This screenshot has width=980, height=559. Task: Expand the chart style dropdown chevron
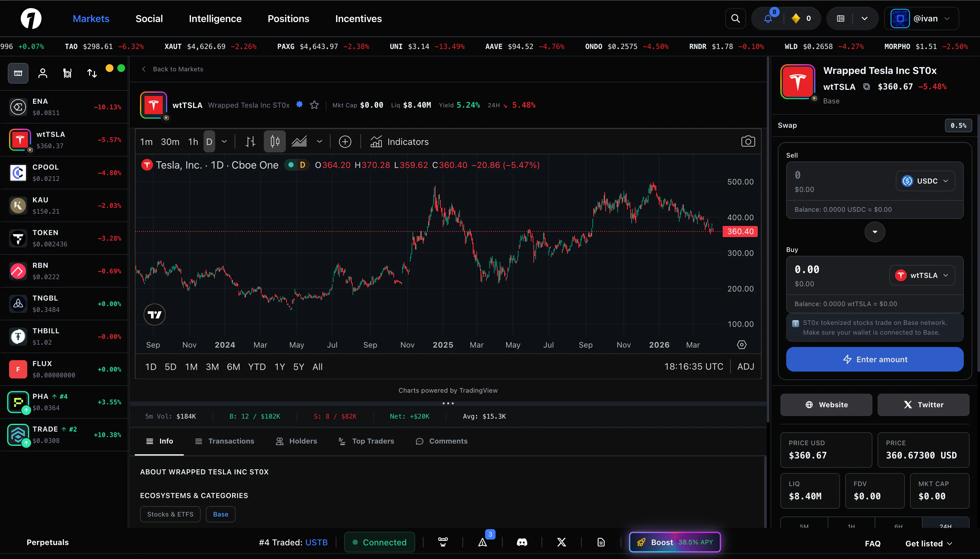319,142
